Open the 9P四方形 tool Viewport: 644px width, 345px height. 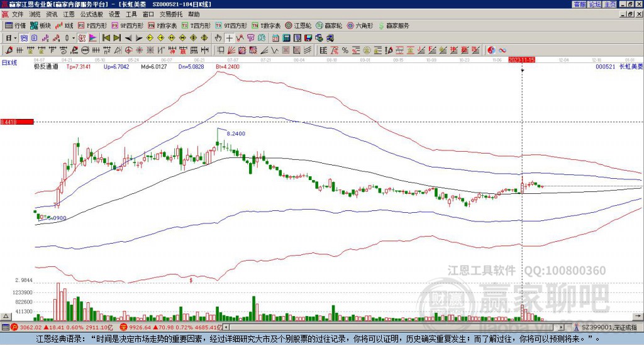click(x=127, y=25)
